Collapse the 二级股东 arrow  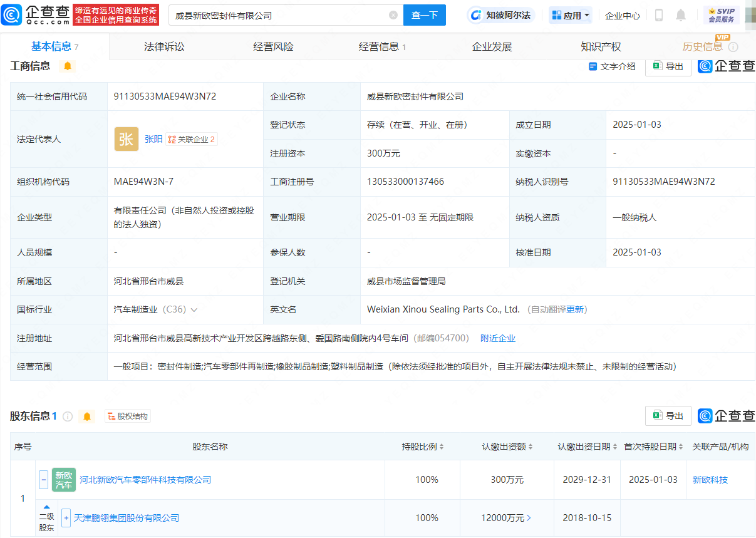click(46, 507)
